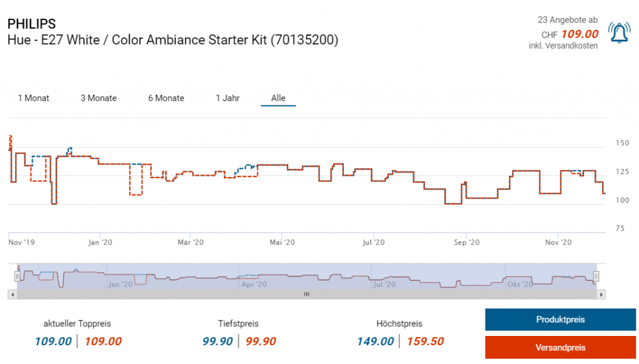639x364 pixels.
Task: Click the scrollbar grip in the navigator
Action: click(x=306, y=294)
